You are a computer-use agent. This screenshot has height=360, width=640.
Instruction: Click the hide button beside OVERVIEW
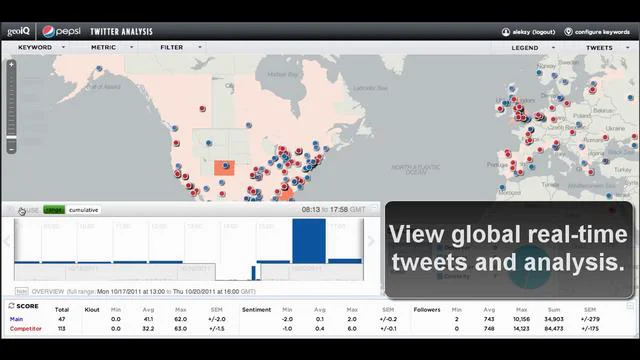click(x=21, y=291)
